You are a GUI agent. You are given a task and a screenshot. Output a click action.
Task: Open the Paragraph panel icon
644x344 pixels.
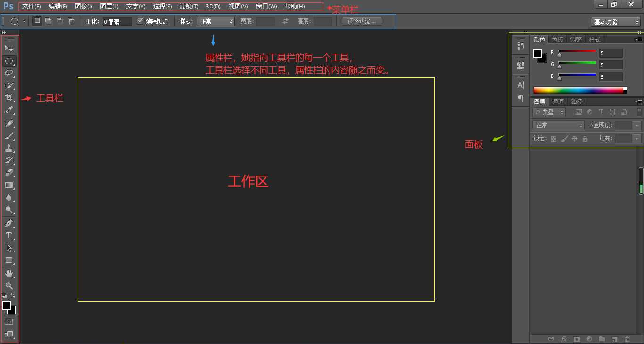(520, 99)
